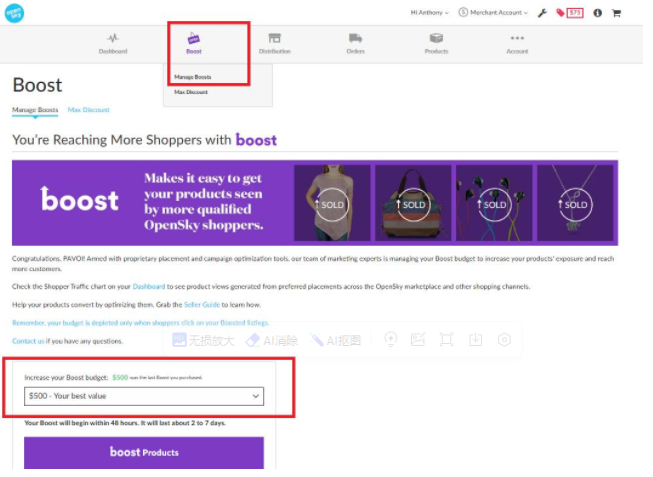The image size is (653, 477).
Task: Switch to the Max Discount tab
Action: click(x=90, y=111)
